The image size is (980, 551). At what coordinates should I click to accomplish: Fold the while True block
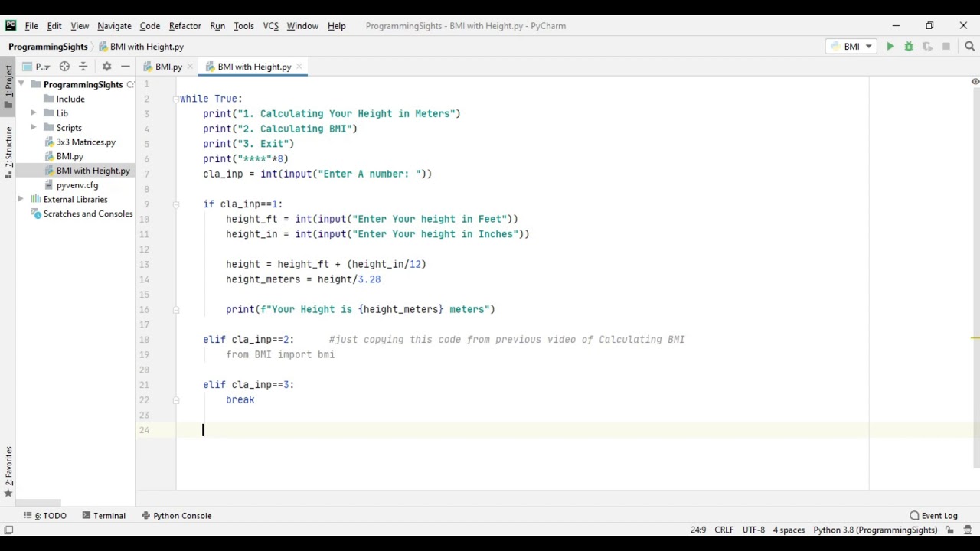point(175,99)
